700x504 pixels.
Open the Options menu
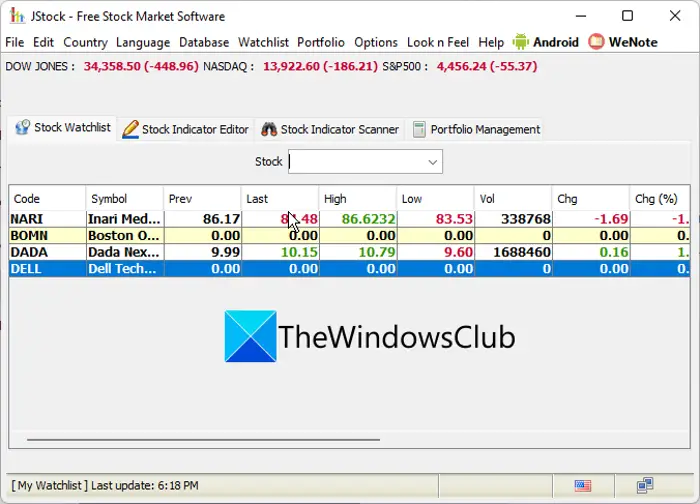376,42
